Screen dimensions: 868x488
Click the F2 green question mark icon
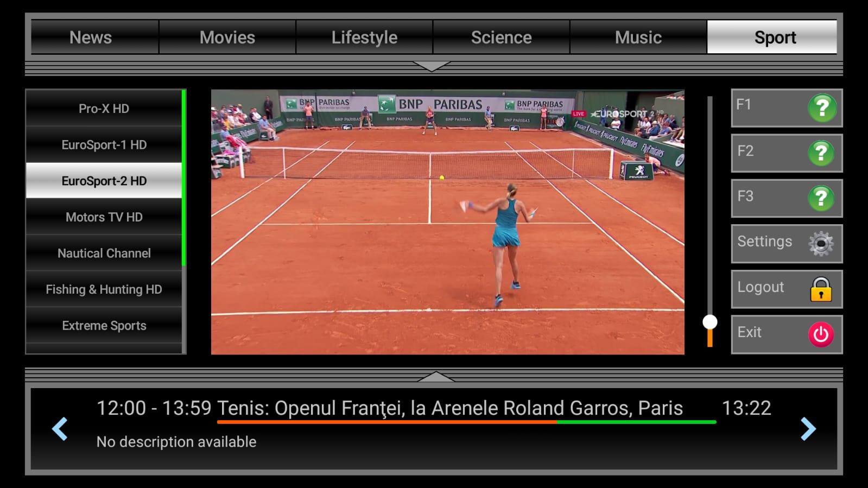pyautogui.click(x=821, y=154)
